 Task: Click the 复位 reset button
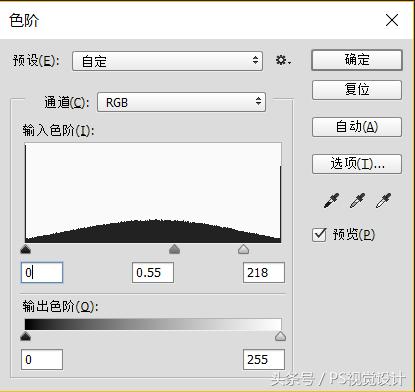coord(357,90)
